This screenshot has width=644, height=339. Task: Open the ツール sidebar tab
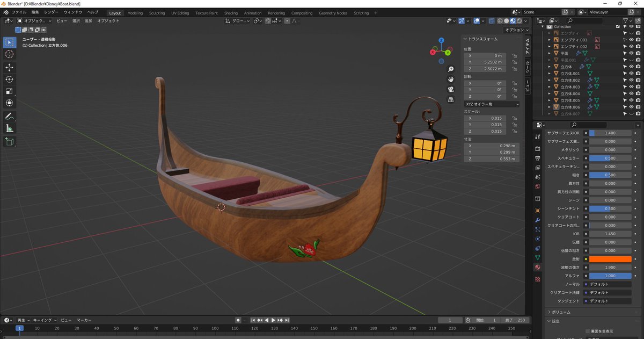pos(527,66)
